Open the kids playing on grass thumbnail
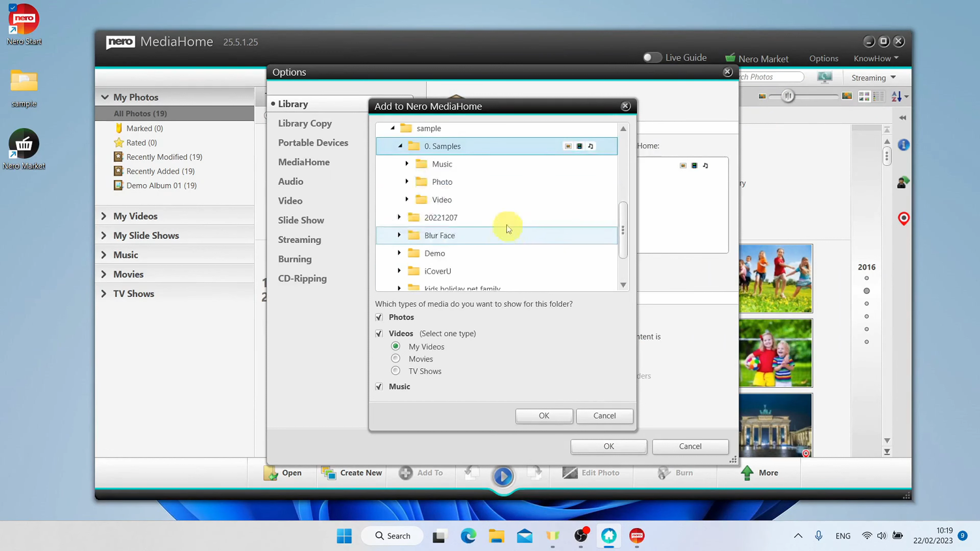 click(x=776, y=278)
